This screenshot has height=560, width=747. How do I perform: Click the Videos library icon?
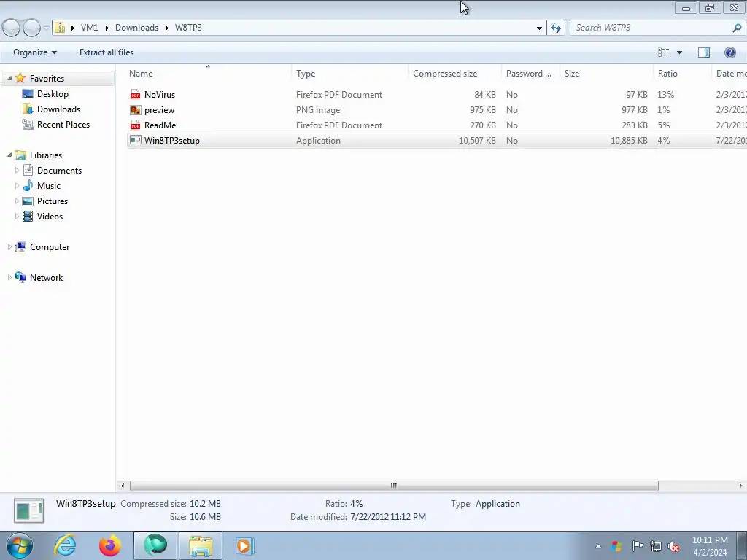28,216
